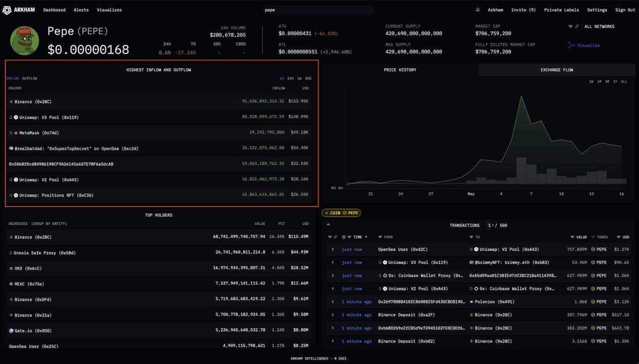This screenshot has width=639, height=364.
Task: Click the link icon in transactions header
Action: click(335, 237)
